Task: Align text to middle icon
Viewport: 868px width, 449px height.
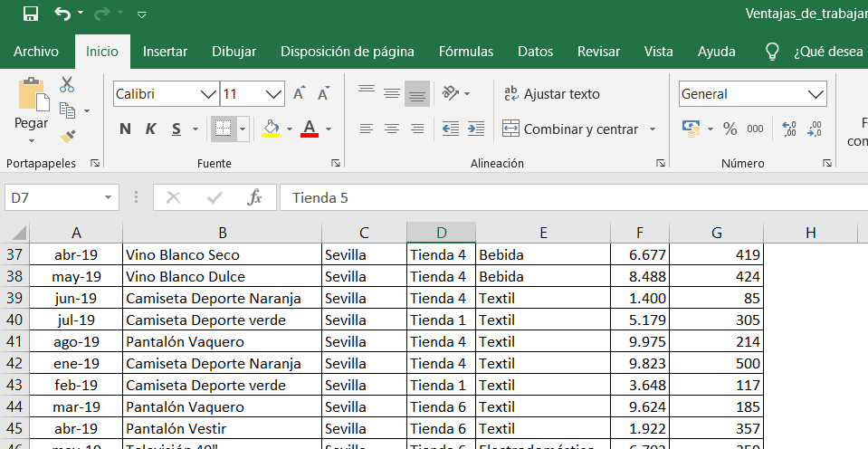Action: (x=392, y=92)
